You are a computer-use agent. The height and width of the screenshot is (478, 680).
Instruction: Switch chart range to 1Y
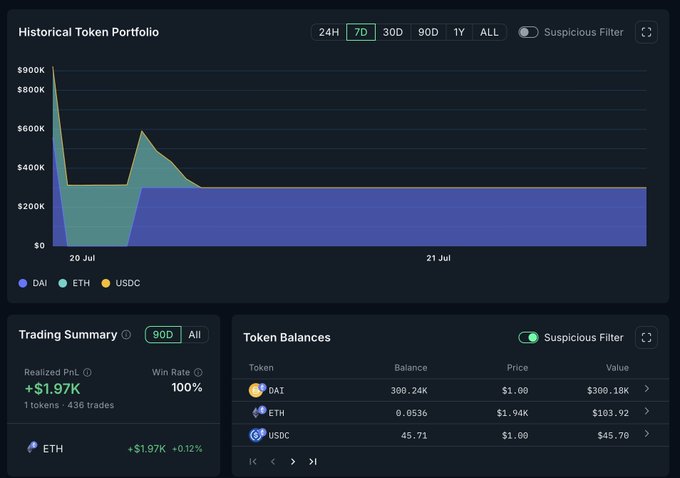tap(459, 32)
